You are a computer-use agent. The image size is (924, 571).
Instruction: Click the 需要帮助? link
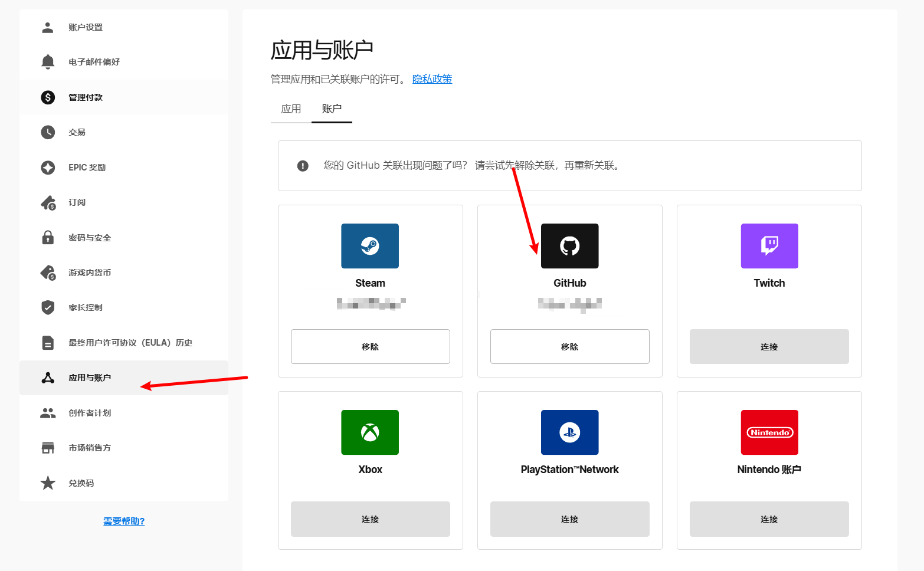(x=124, y=521)
